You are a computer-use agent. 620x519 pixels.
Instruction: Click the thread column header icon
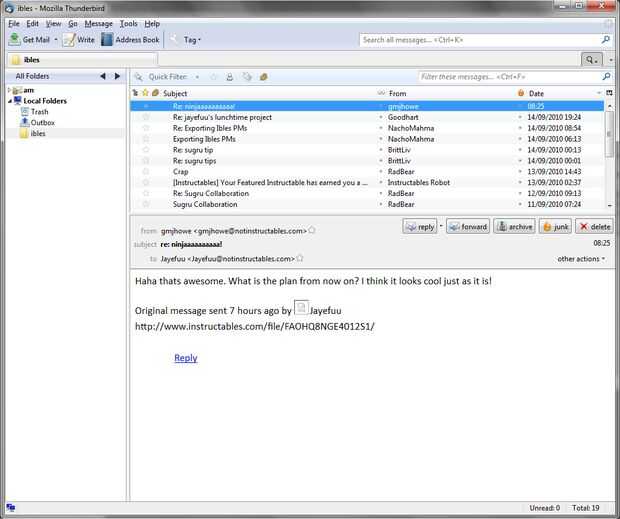click(x=135, y=93)
